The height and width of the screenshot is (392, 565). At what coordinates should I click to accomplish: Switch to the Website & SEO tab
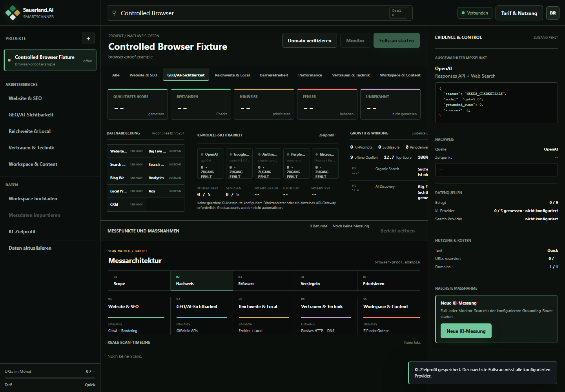[143, 75]
